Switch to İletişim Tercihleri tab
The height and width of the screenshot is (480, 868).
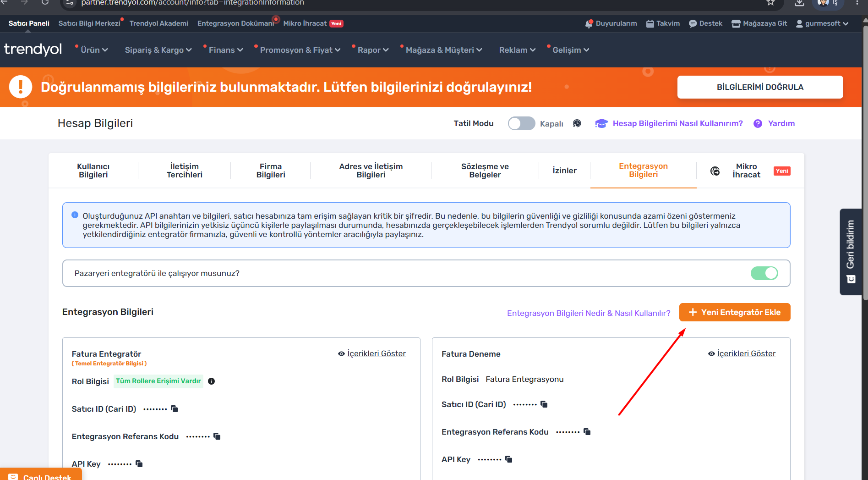[185, 171]
